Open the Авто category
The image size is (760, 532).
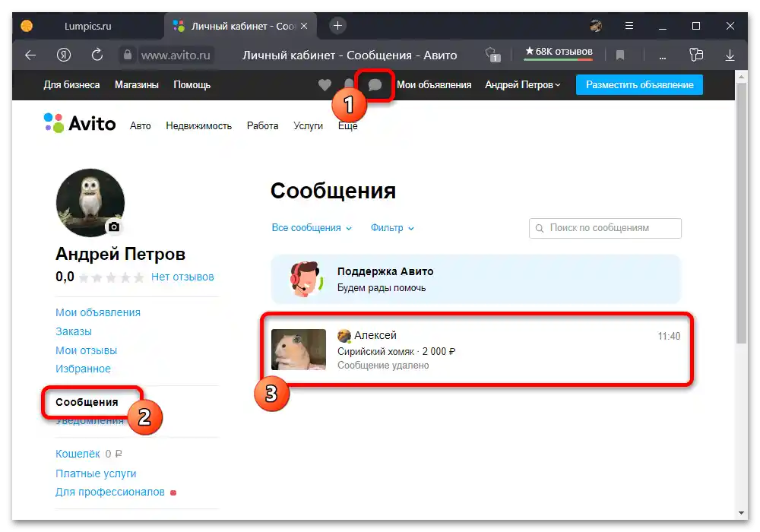[140, 126]
